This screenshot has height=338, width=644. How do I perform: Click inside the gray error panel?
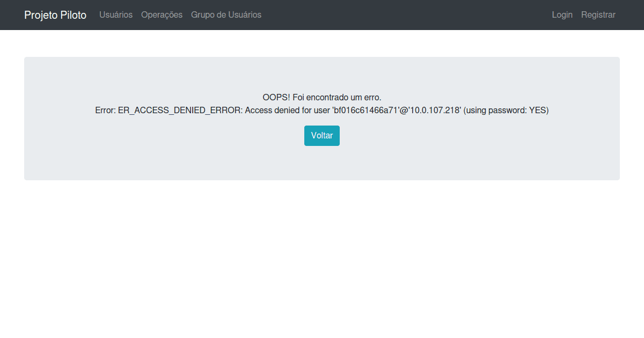[x=322, y=166]
